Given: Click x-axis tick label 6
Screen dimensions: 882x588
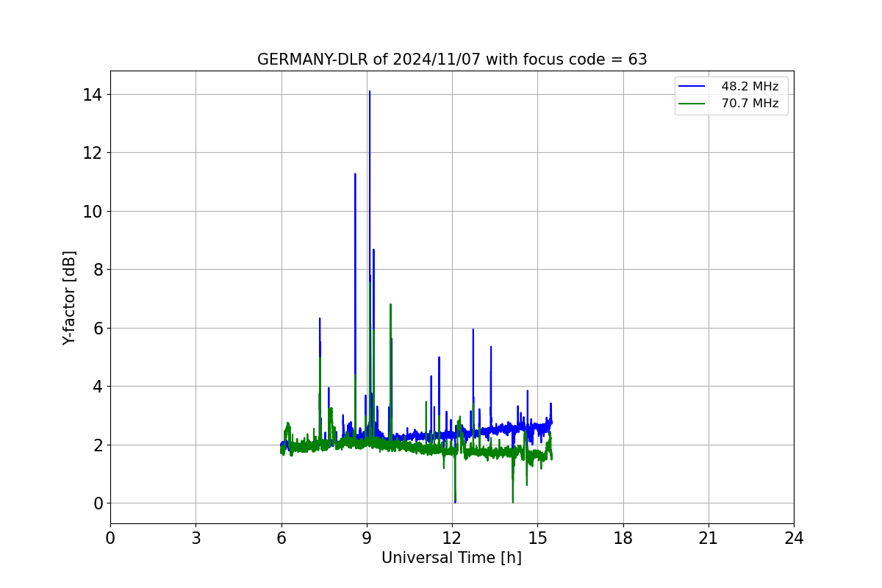Looking at the screenshot, I should (281, 538).
